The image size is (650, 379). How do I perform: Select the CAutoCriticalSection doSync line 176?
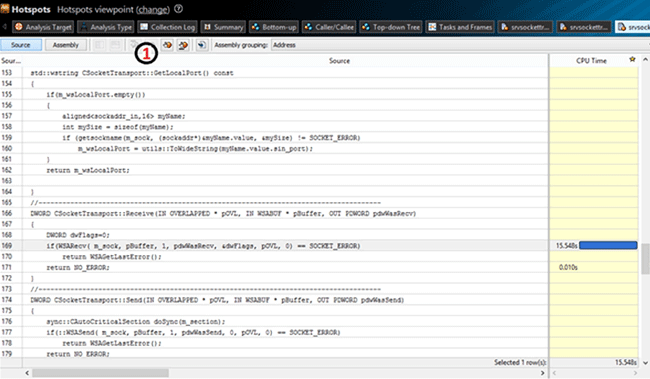click(136, 321)
